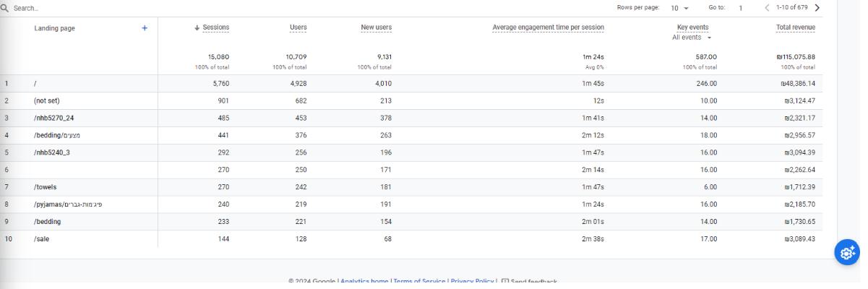868x289 pixels.
Task: Select the '/sale' landing page
Action: point(41,239)
